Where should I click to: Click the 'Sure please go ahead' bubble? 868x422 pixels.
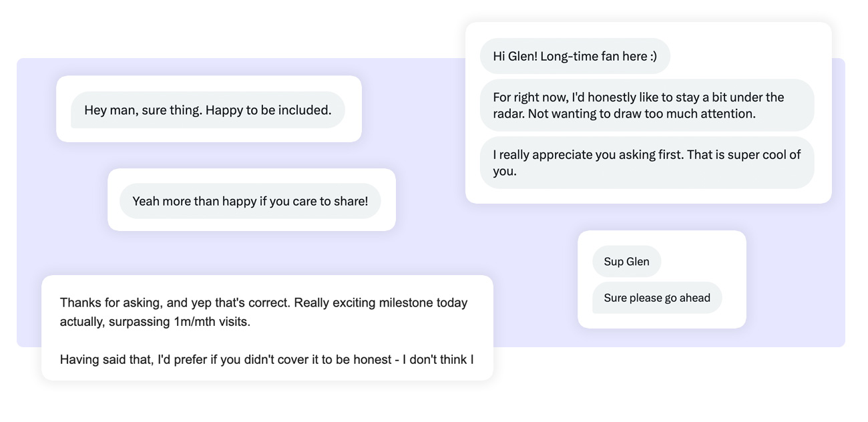tap(657, 298)
